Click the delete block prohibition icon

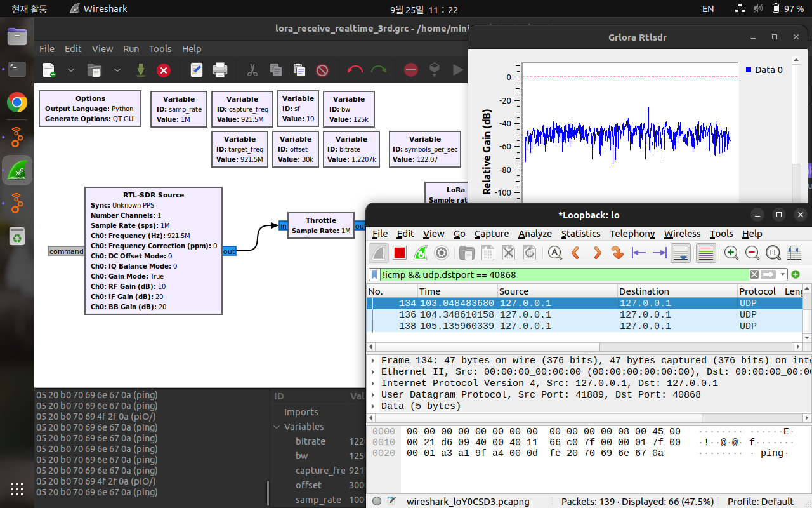point(322,70)
